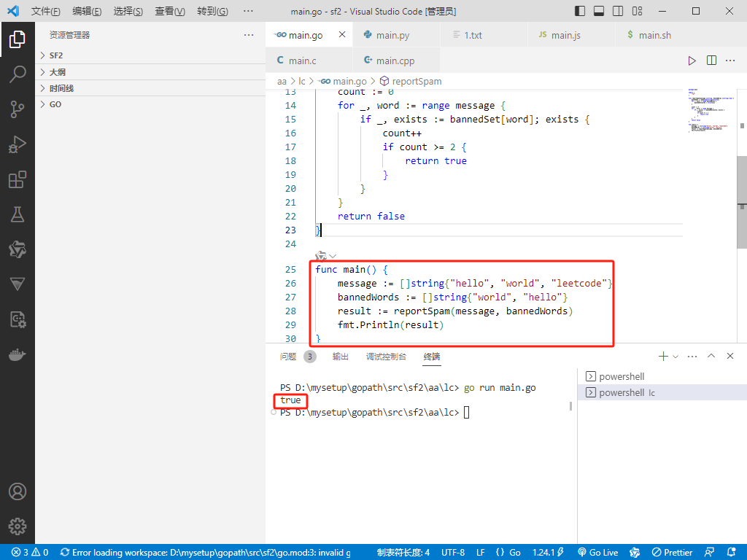Image resolution: width=747 pixels, height=560 pixels.
Task: Open the 调试控制台 debug console tab
Action: point(386,356)
